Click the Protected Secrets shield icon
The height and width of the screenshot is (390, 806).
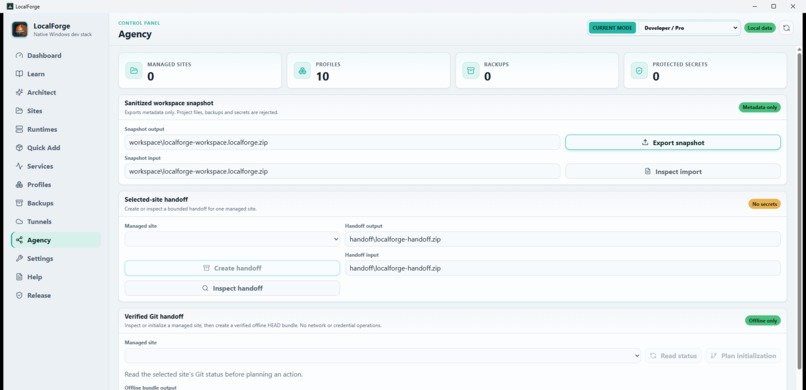click(639, 70)
